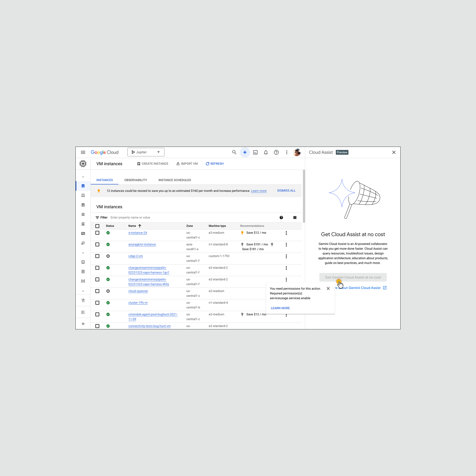Open the anuragkmr-instance link
The height and width of the screenshot is (476, 476).
pyautogui.click(x=142, y=244)
